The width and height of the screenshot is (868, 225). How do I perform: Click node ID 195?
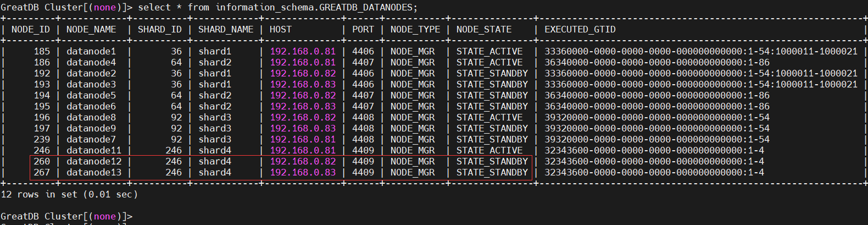click(x=42, y=107)
